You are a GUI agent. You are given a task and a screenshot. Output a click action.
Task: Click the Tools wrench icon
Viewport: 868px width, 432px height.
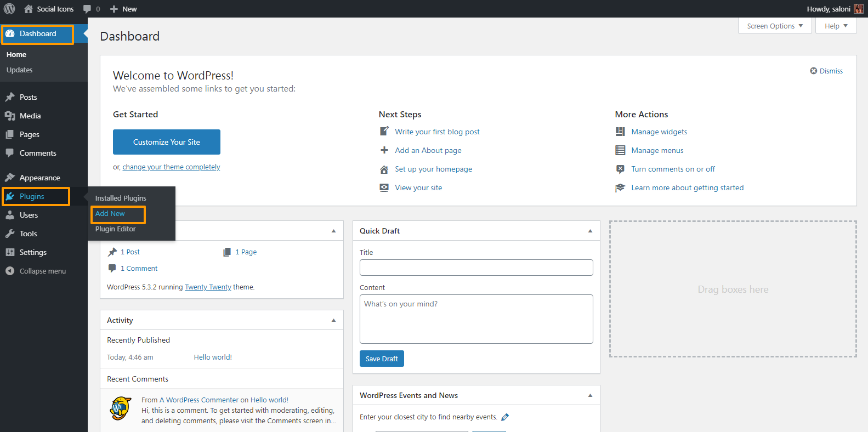pos(10,234)
